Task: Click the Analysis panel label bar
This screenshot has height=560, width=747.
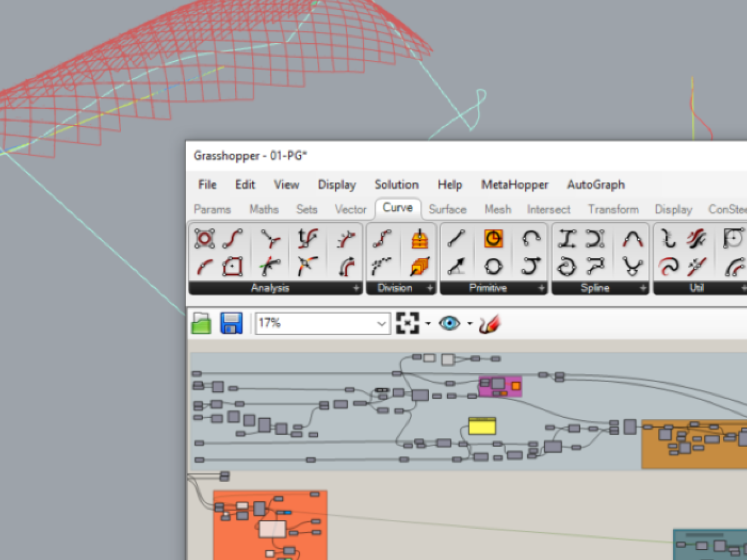Action: (276, 288)
